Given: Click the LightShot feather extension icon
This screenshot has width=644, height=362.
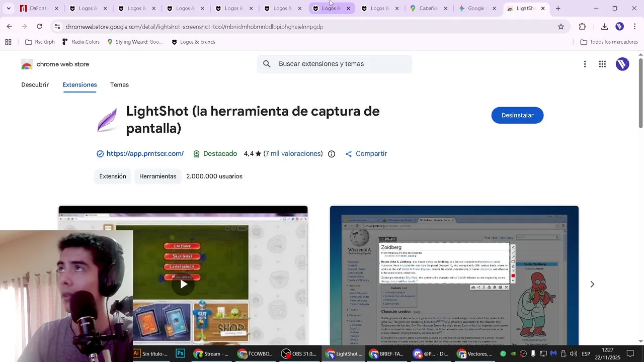Looking at the screenshot, I should 107,120.
